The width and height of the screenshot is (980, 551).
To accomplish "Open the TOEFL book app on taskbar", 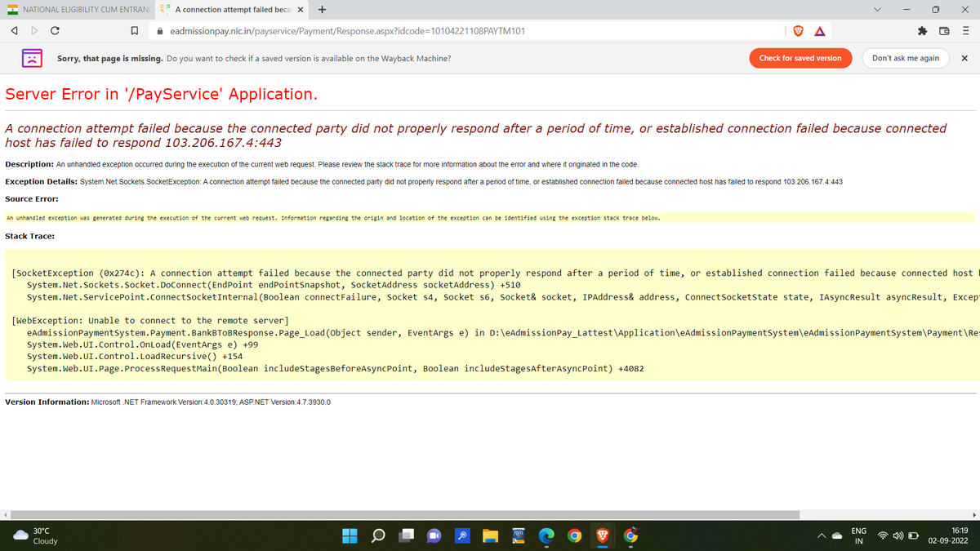I will tap(518, 535).
